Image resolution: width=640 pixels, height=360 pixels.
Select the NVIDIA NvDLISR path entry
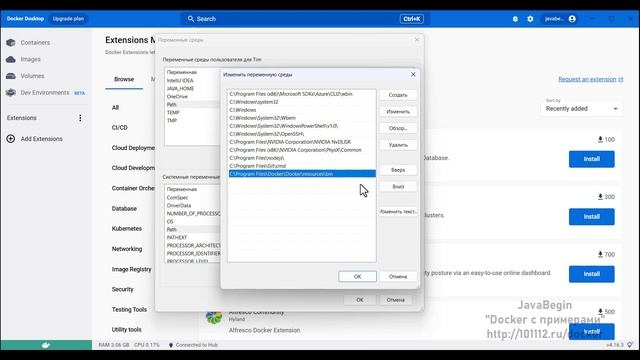coord(302,142)
